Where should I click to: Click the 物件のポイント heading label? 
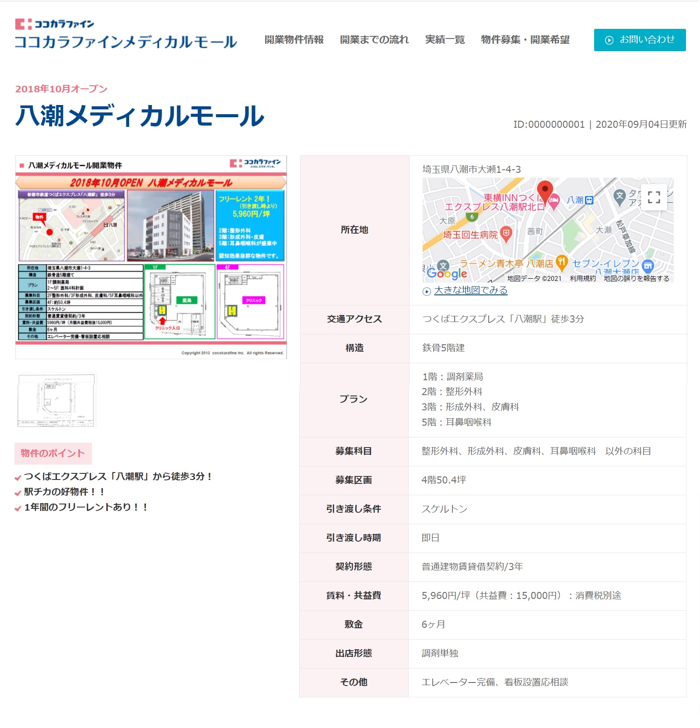[x=53, y=453]
